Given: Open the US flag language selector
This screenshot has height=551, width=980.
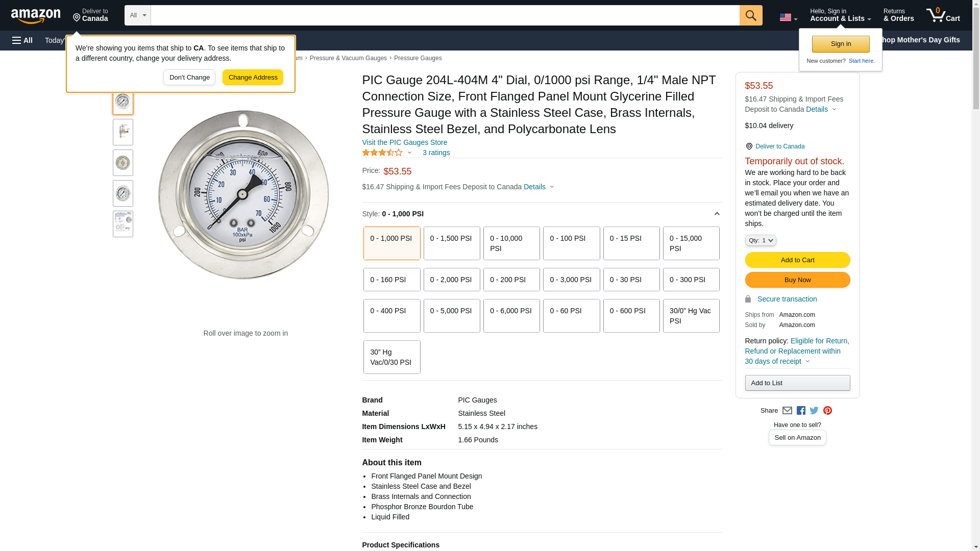Looking at the screenshot, I should [x=788, y=17].
